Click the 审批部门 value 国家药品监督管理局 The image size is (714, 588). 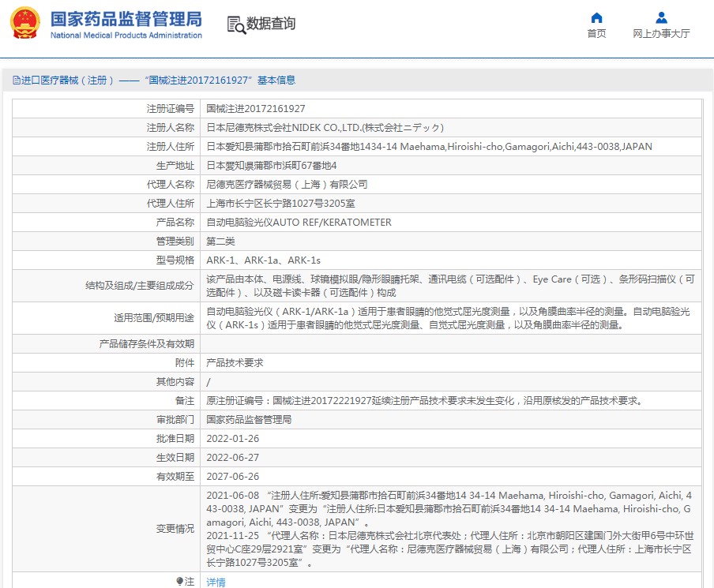[x=249, y=420]
